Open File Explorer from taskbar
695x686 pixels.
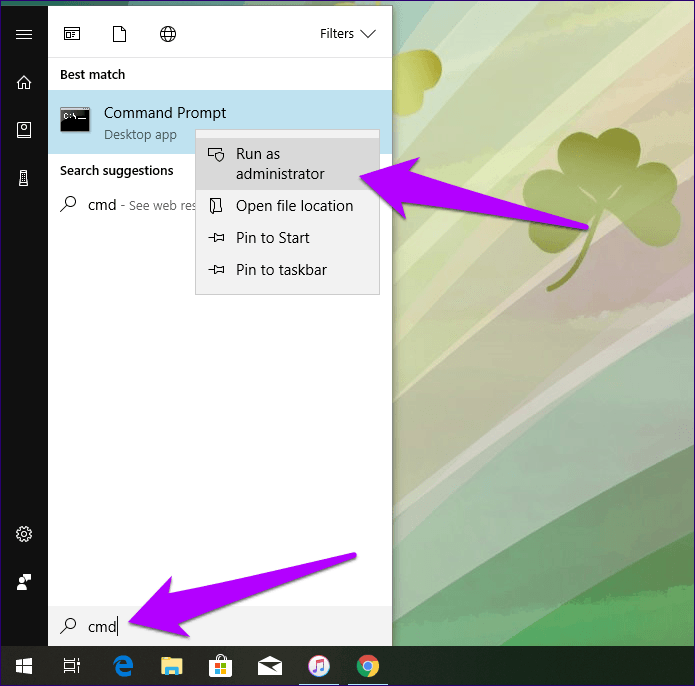coord(172,666)
